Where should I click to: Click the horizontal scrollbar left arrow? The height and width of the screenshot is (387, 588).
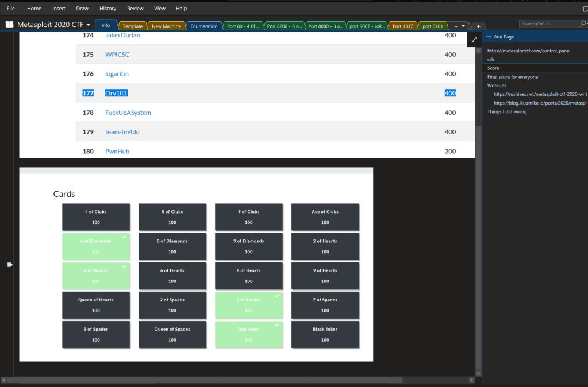(5, 380)
